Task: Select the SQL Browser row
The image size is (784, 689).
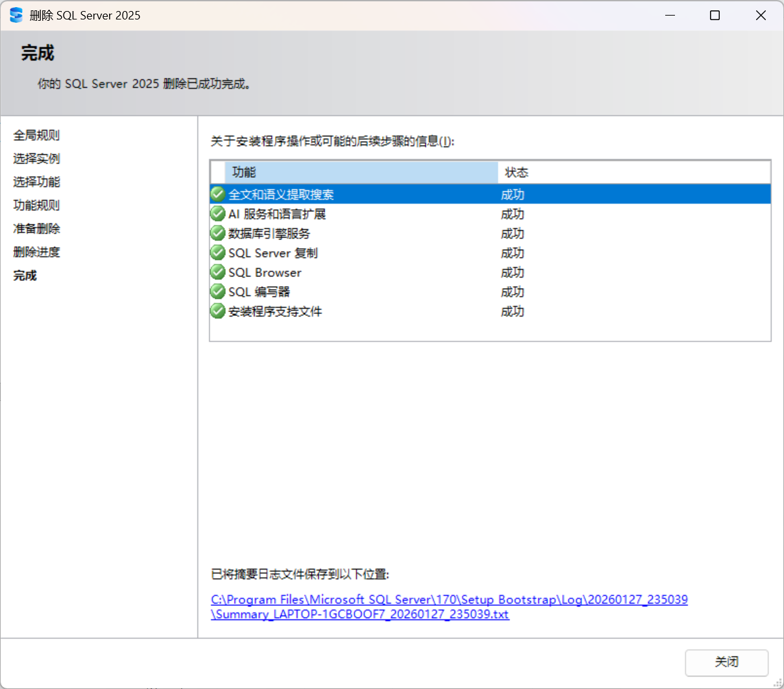Action: click(x=490, y=272)
